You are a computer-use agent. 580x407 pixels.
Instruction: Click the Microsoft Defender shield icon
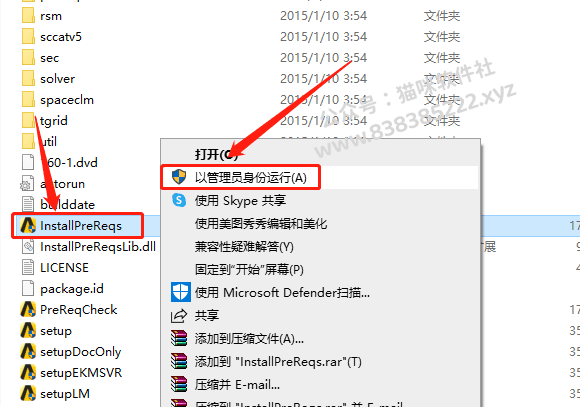[x=181, y=292]
